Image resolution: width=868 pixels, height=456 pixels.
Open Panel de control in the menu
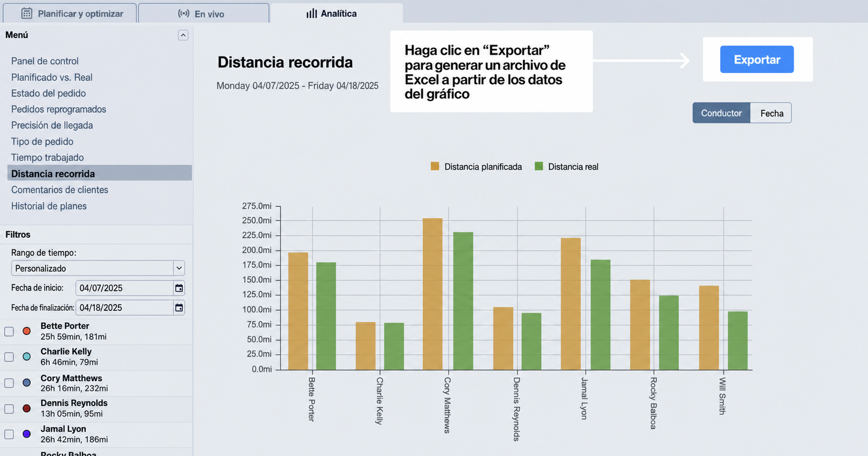coord(45,61)
